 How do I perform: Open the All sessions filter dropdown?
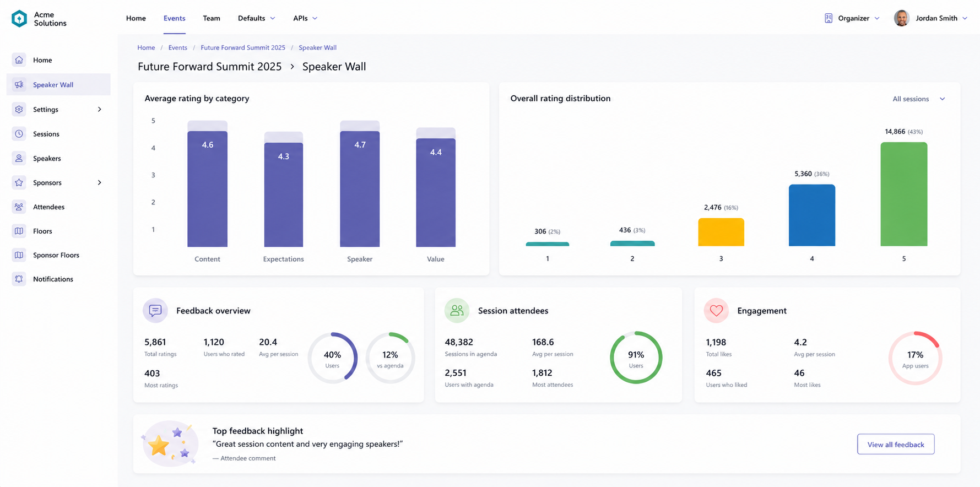[919, 99]
